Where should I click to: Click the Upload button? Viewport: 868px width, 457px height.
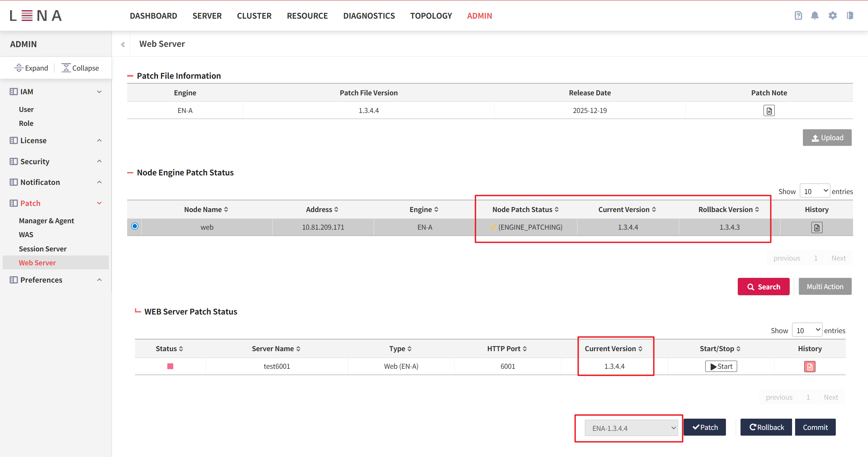click(827, 138)
